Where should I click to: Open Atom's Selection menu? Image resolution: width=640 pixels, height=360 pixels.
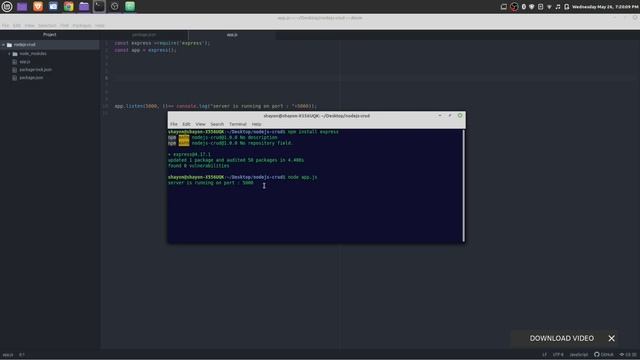pos(47,26)
